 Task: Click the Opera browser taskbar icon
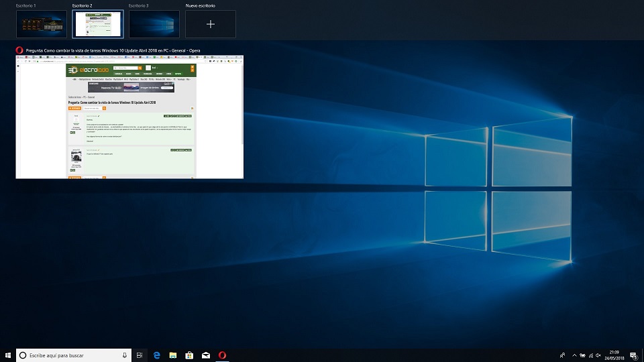coord(222,355)
